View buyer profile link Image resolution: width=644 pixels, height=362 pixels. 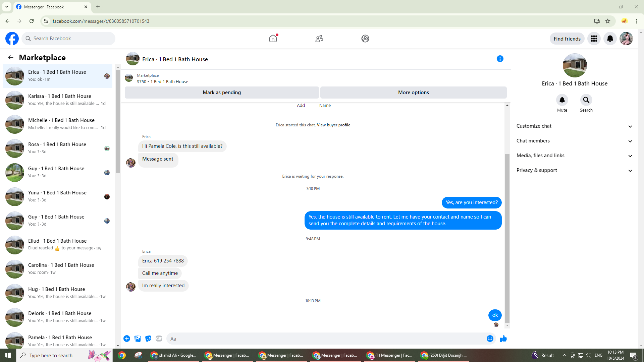pos(333,125)
